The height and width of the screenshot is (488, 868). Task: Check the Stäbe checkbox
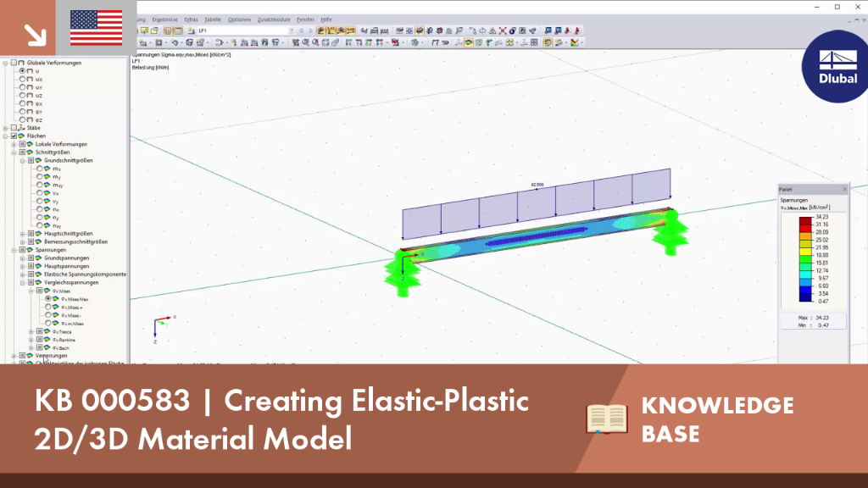(14, 128)
